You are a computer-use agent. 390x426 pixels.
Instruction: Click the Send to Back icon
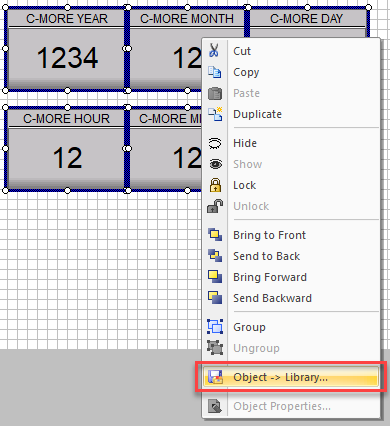(215, 256)
